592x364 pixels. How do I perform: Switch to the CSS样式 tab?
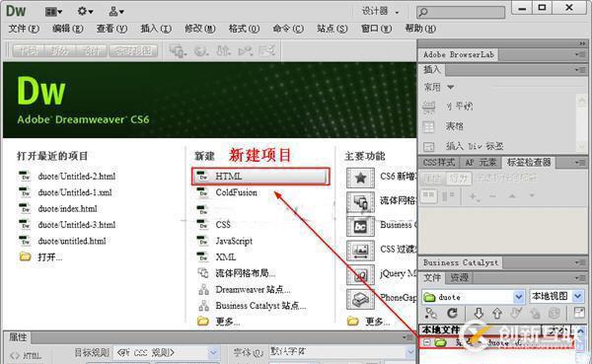[x=438, y=163]
